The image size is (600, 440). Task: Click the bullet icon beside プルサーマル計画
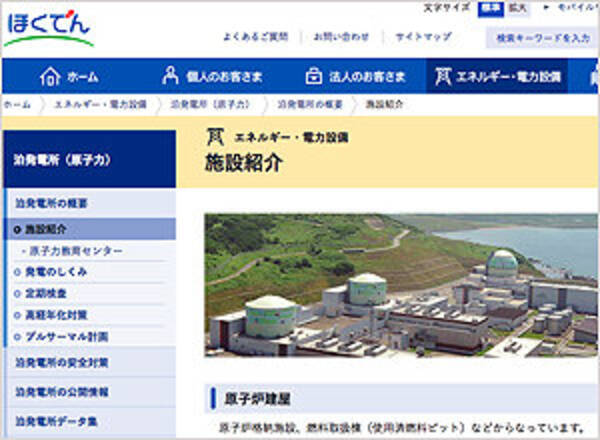coord(17,337)
